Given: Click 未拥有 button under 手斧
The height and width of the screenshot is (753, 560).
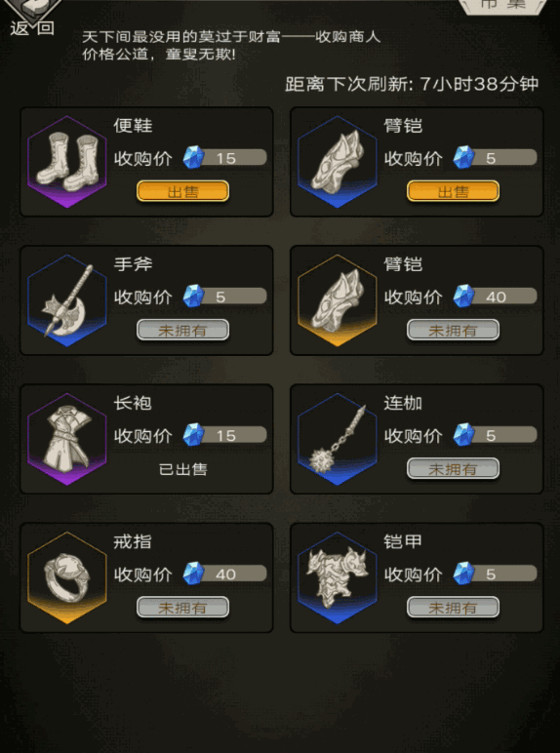Looking at the screenshot, I should tap(183, 330).
